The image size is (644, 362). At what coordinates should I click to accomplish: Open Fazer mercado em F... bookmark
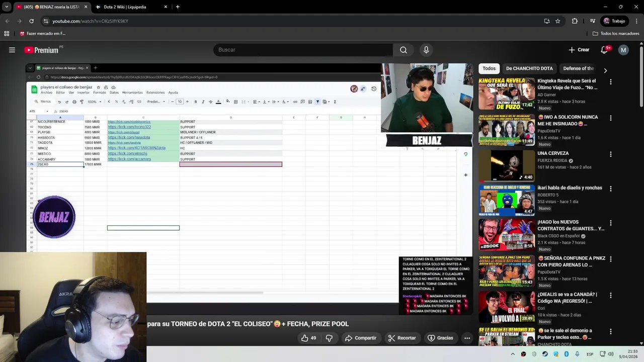point(42,34)
